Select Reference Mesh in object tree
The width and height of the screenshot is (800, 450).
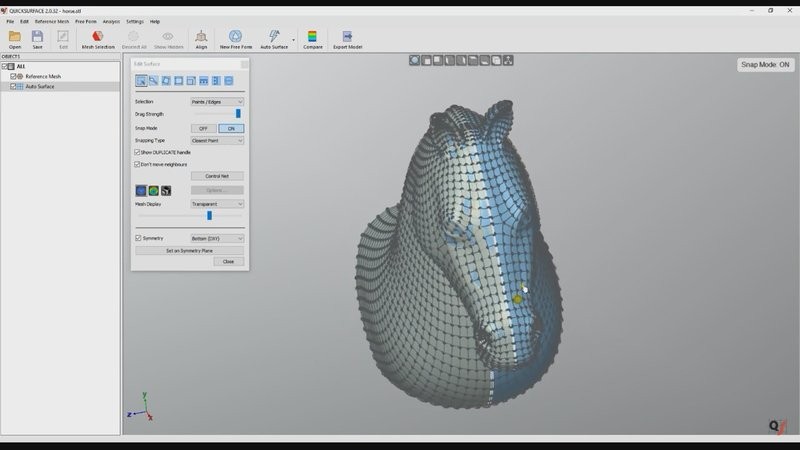[x=42, y=76]
